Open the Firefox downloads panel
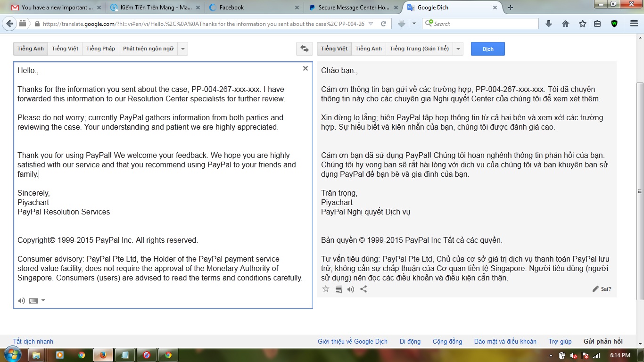 click(x=549, y=24)
